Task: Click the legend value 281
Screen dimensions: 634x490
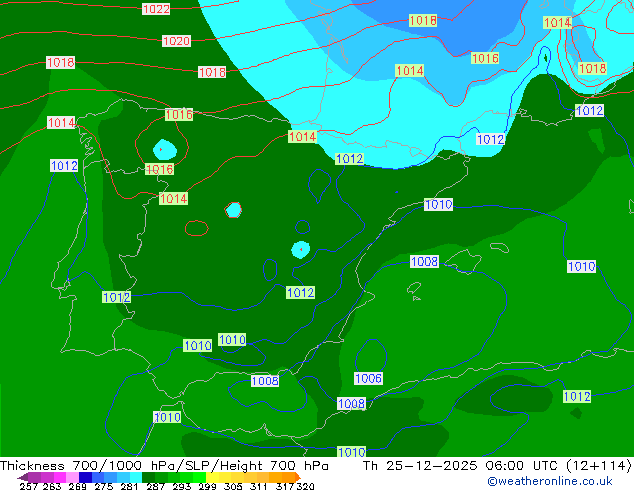Action: pyautogui.click(x=129, y=486)
